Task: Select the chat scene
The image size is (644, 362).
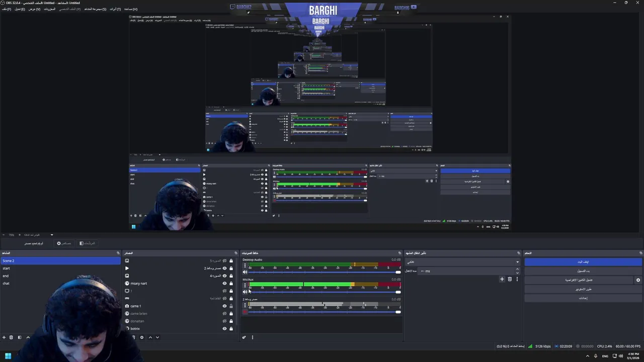Action: (60, 284)
